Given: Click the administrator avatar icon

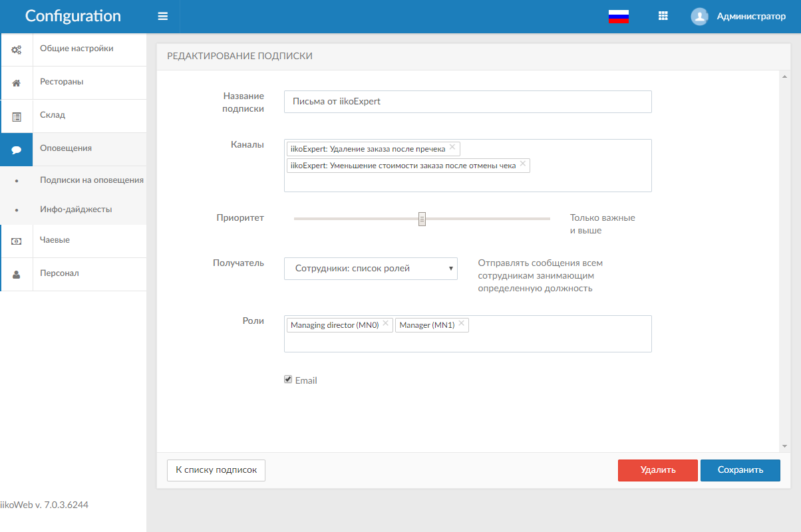Looking at the screenshot, I should [x=699, y=17].
